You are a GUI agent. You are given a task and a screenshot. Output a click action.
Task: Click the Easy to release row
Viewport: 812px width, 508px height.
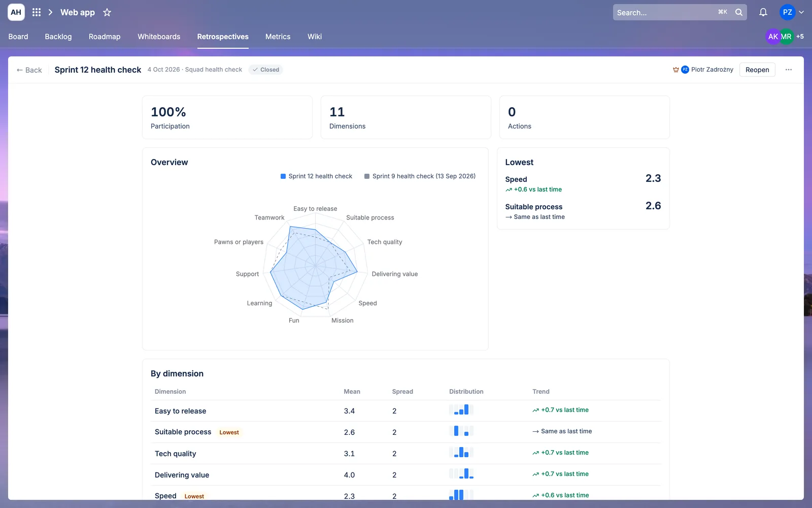click(x=407, y=411)
